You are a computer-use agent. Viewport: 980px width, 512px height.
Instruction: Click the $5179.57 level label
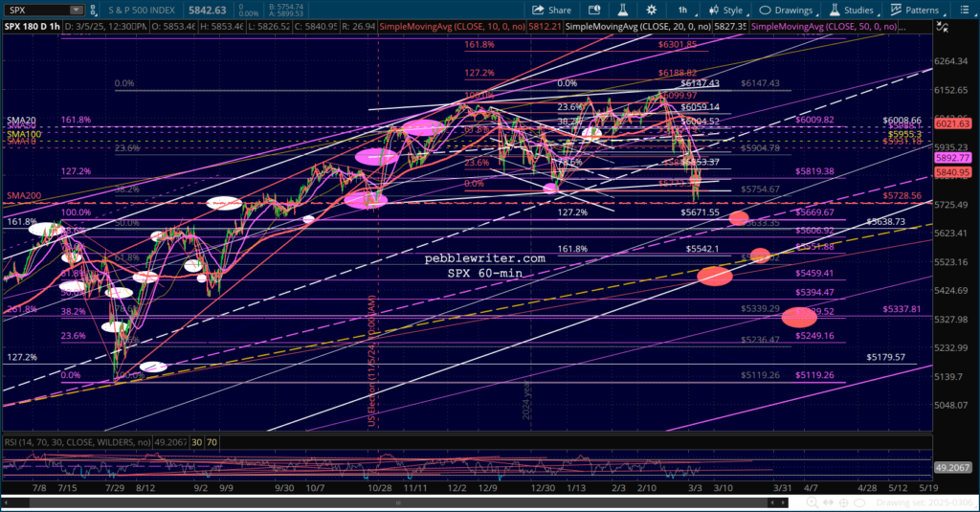[x=885, y=357]
